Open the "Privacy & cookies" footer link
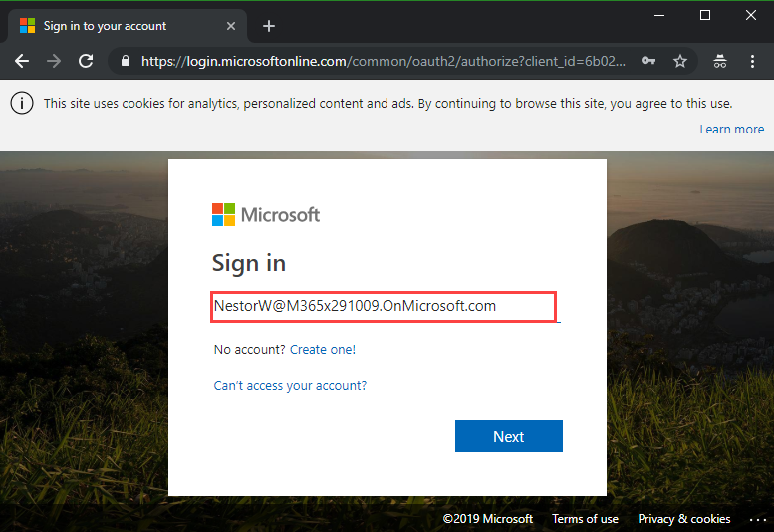 (x=683, y=519)
